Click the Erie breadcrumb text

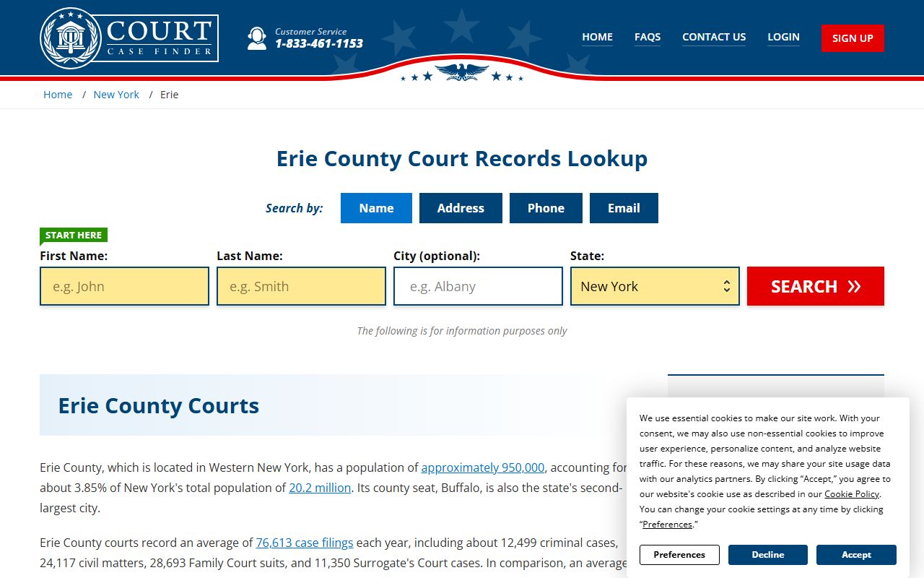click(x=170, y=95)
